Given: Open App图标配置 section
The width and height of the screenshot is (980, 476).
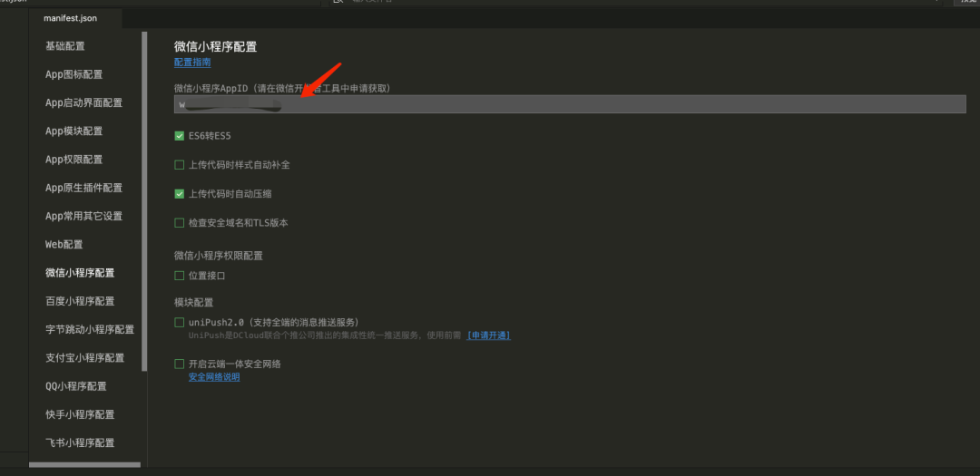Looking at the screenshot, I should pyautogui.click(x=73, y=74).
